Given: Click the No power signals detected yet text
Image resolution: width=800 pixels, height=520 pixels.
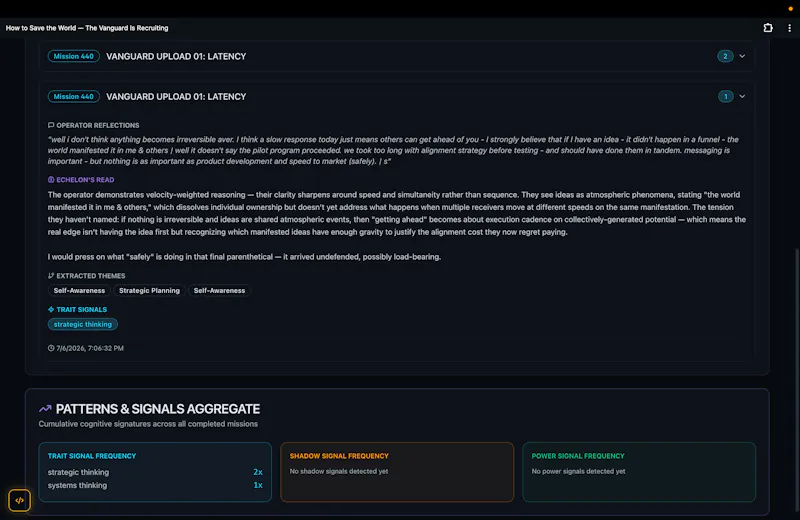Looking at the screenshot, I should (578, 471).
